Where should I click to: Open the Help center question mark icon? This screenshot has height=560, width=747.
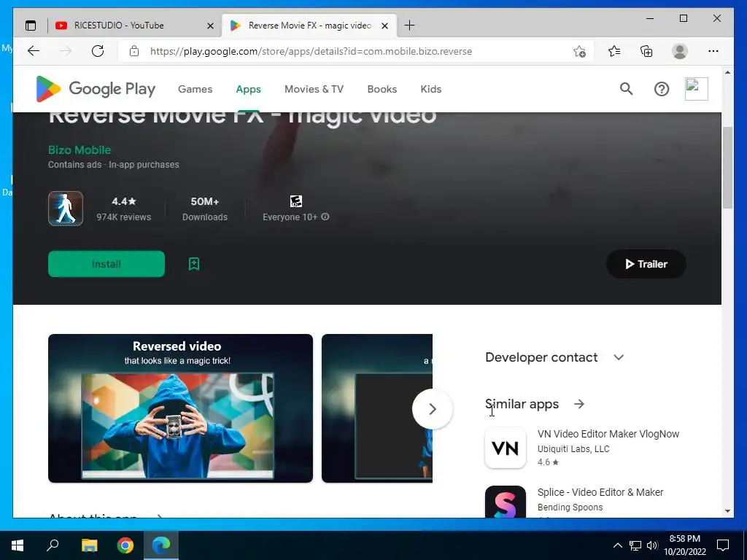click(661, 89)
